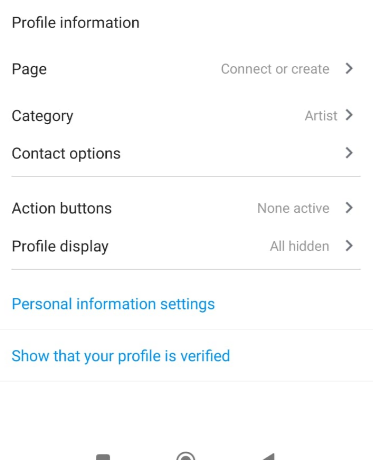Tap the Android recent apps square icon
The width and height of the screenshot is (373, 460).
click(103, 457)
